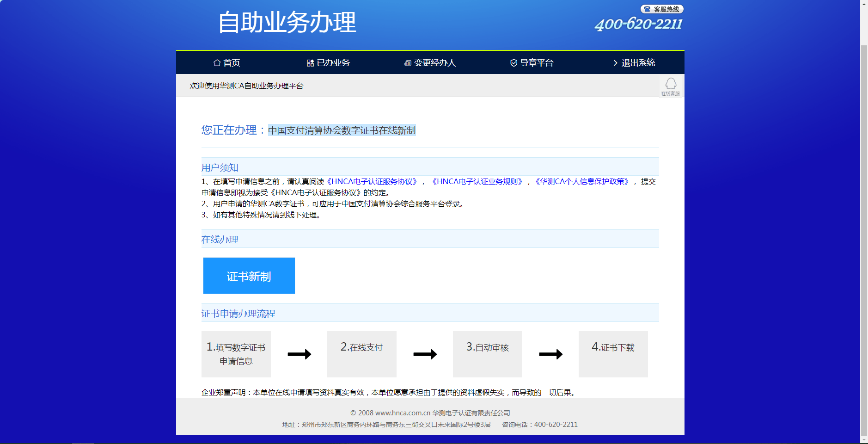The image size is (868, 444).
Task: Click the 400-620-2211 hotline number in header
Action: 639,24
